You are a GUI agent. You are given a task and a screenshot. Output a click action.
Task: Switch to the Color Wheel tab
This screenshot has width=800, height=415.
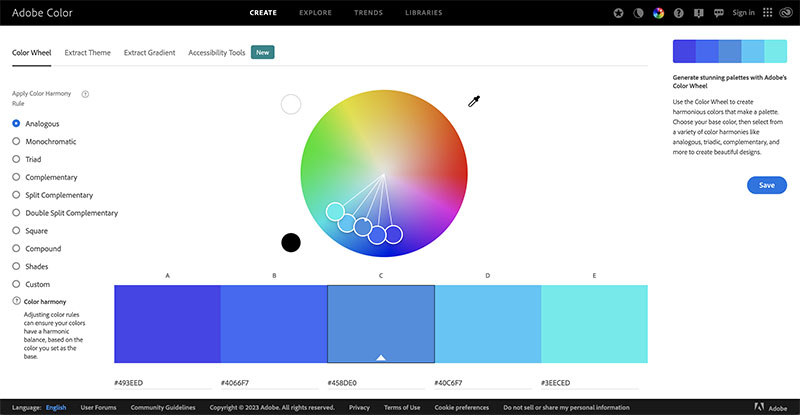(32, 53)
